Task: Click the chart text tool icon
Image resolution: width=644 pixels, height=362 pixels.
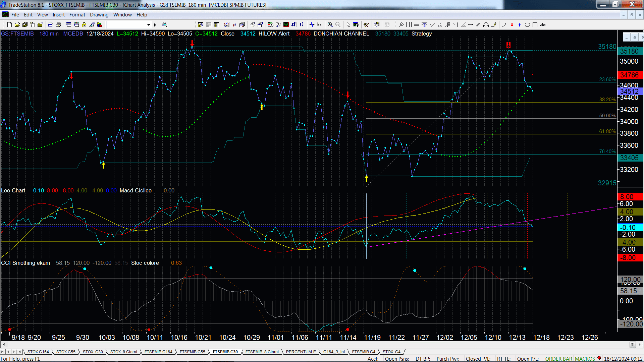Action: (356, 24)
